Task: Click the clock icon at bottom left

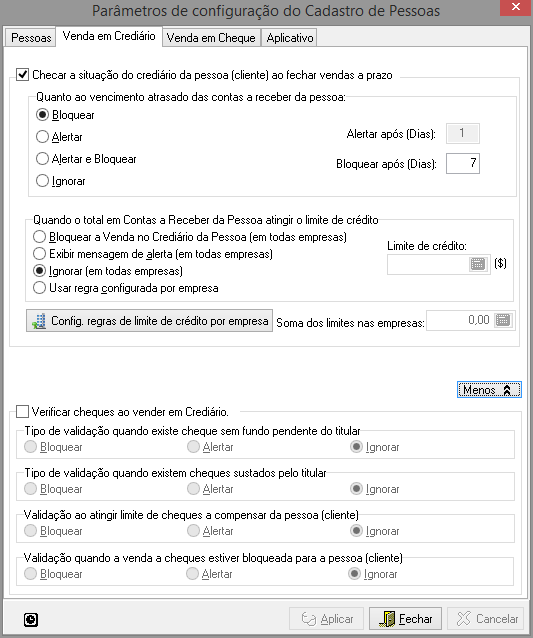Action: [x=31, y=620]
